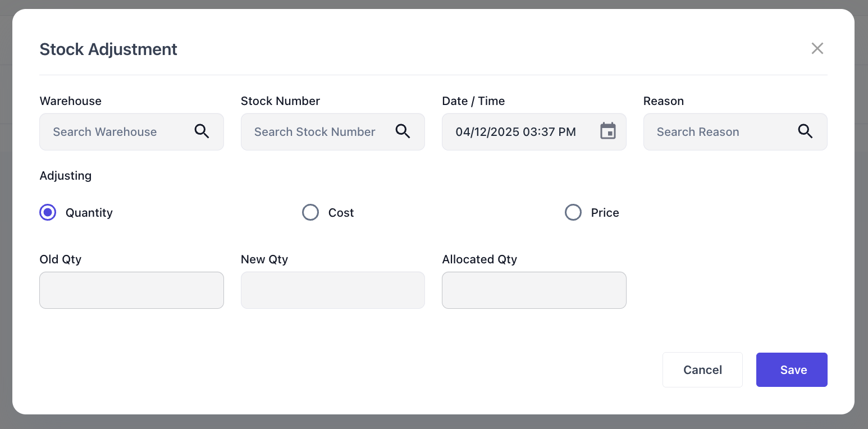Select the Quantity radio button

click(48, 212)
